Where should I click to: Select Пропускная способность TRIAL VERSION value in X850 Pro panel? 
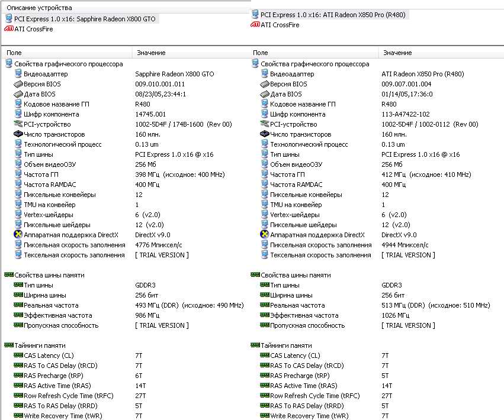tap(408, 325)
